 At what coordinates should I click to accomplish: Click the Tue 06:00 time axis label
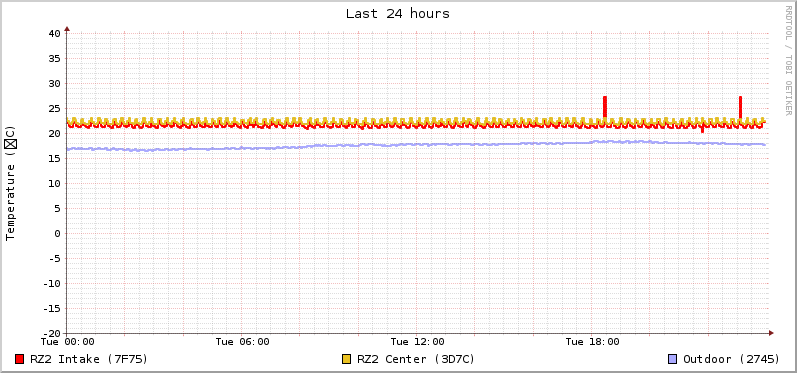242,342
